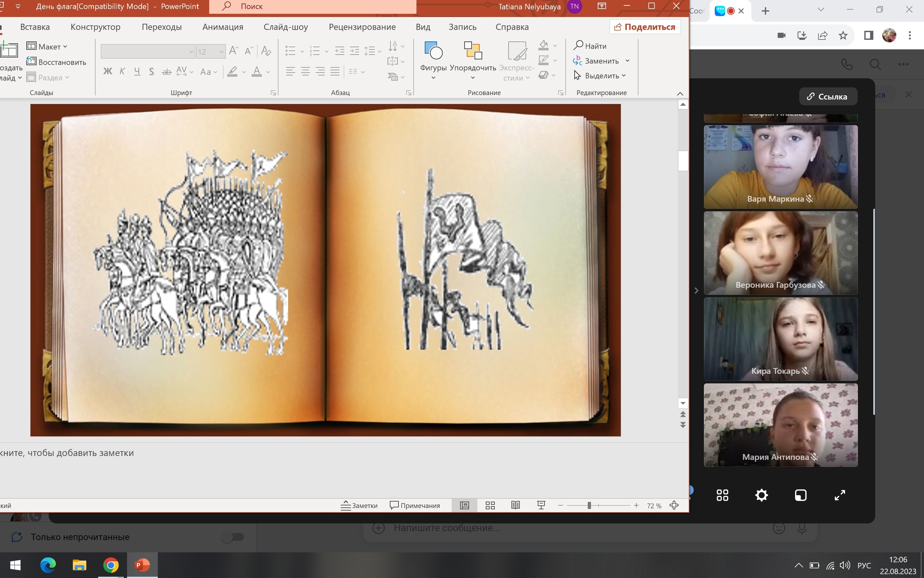Viewport: 924px width, 578px height.
Task: Fit slide to current window icon
Action: 674,505
